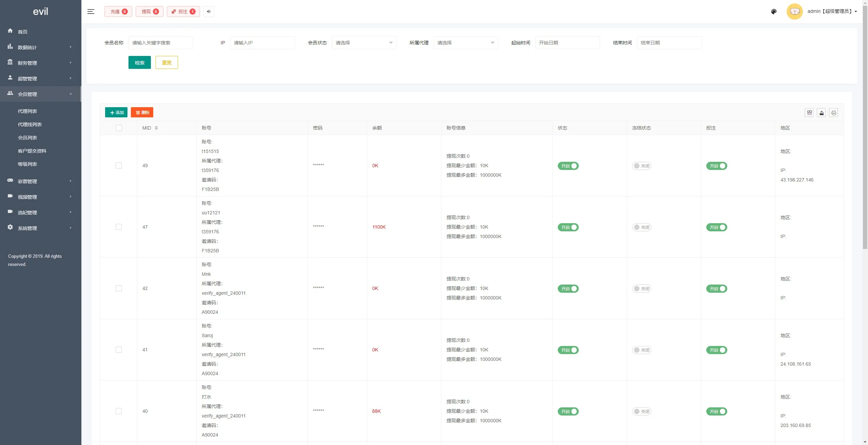Click the 超管管理 person icon
The width and height of the screenshot is (868, 445).
tap(10, 78)
